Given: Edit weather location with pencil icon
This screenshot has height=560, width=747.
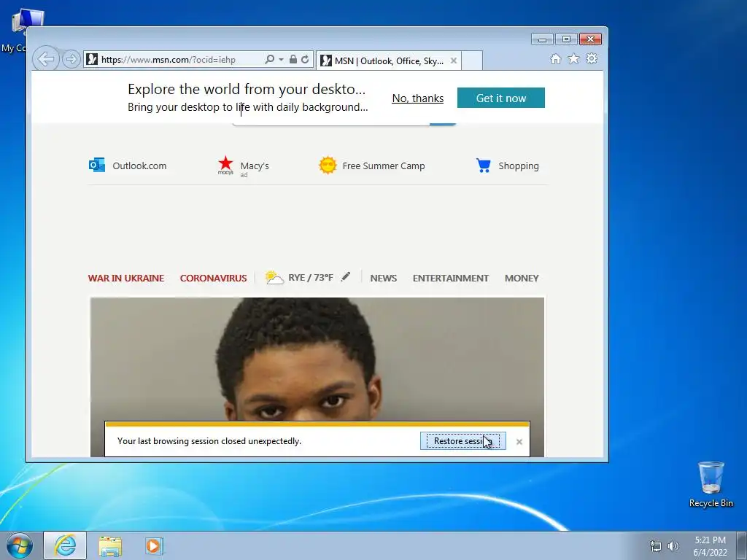Looking at the screenshot, I should (x=346, y=276).
